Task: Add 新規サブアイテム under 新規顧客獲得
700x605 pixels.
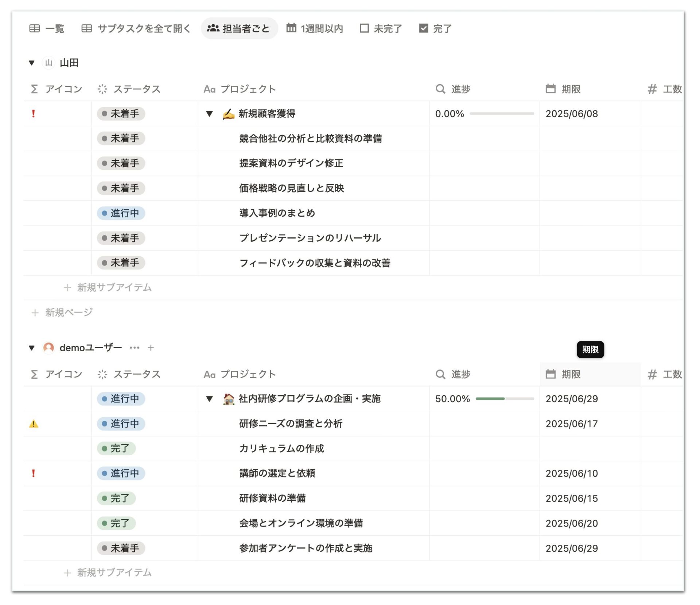Action: (x=108, y=288)
